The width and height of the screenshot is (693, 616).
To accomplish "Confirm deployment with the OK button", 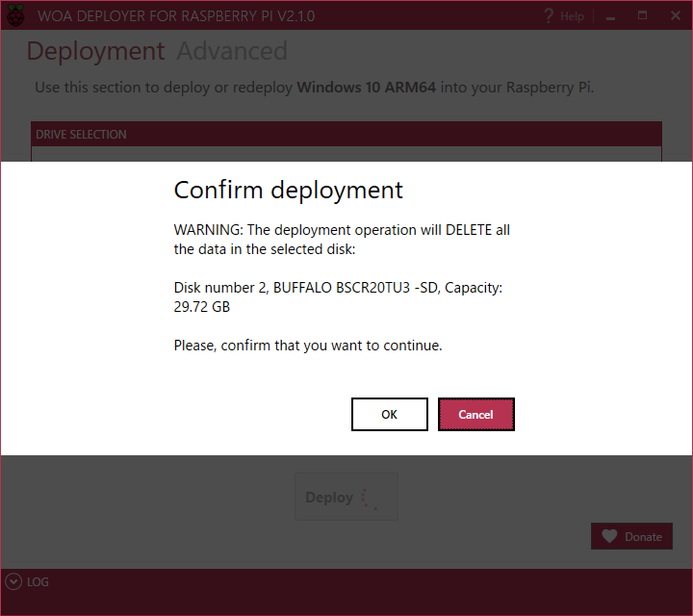I will [x=390, y=414].
